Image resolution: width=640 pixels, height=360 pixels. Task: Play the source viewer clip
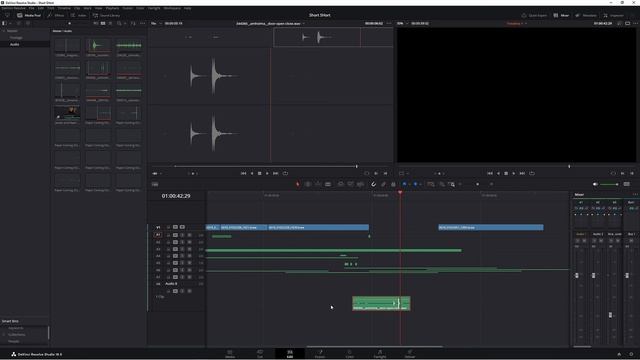(x=267, y=173)
